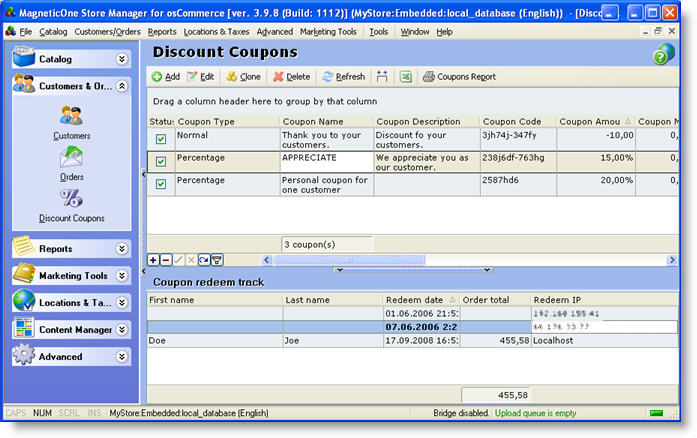Click the green status indicator in status bar
The width and height of the screenshot is (697, 438).
coord(656,413)
